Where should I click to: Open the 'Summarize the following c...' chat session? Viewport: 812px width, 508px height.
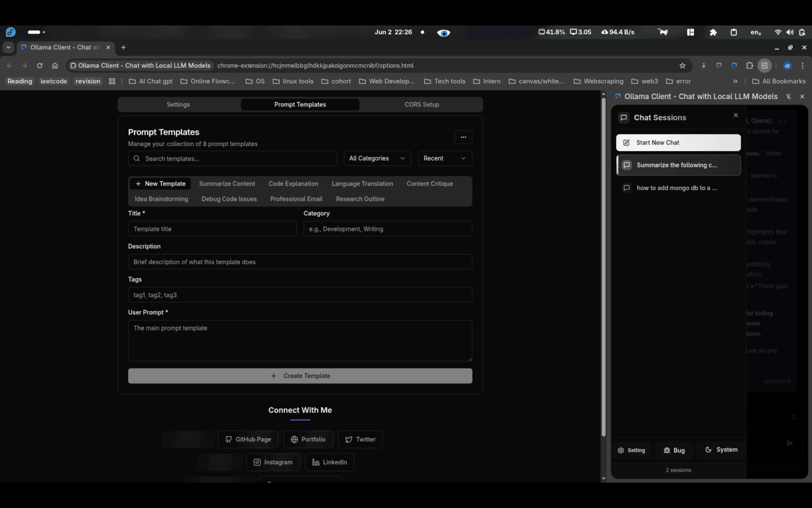point(678,165)
